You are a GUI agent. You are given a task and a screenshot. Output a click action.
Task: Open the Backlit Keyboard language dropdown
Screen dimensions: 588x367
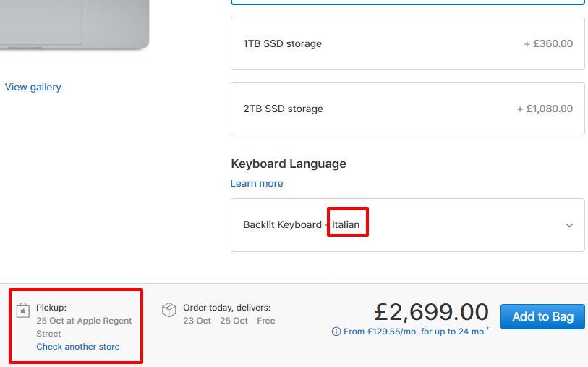click(x=408, y=225)
